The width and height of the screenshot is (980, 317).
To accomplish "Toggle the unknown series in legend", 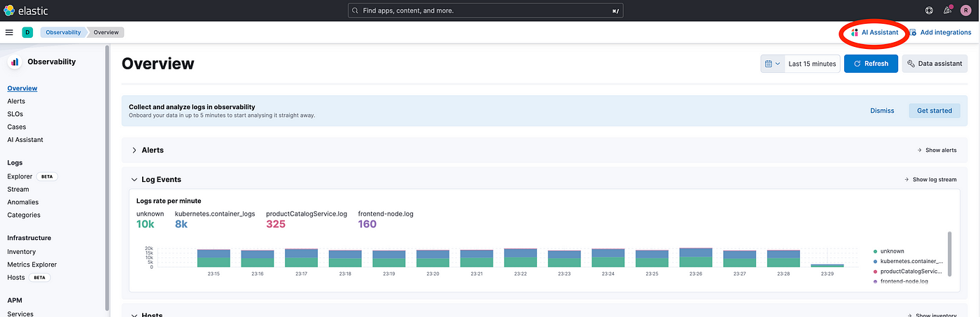I will click(x=892, y=251).
